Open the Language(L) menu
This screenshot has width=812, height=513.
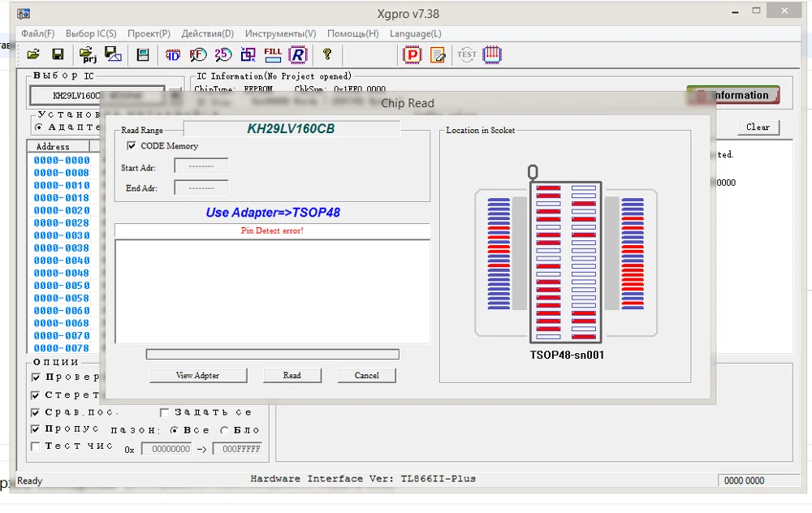416,34
